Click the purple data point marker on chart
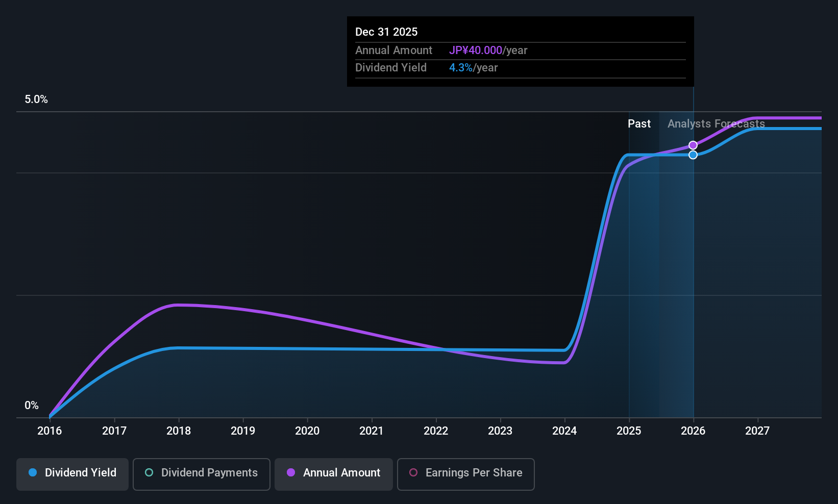Screen dimensions: 838x504 coord(693,145)
